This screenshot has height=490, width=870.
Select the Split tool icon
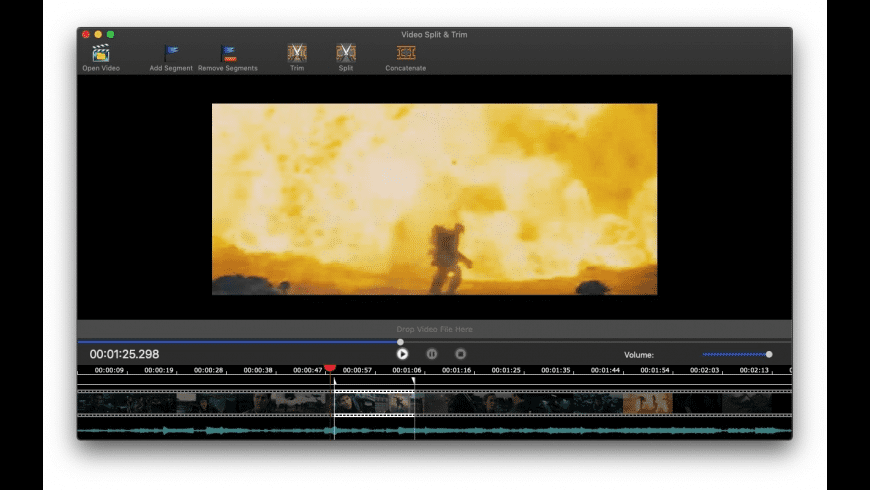click(x=346, y=54)
